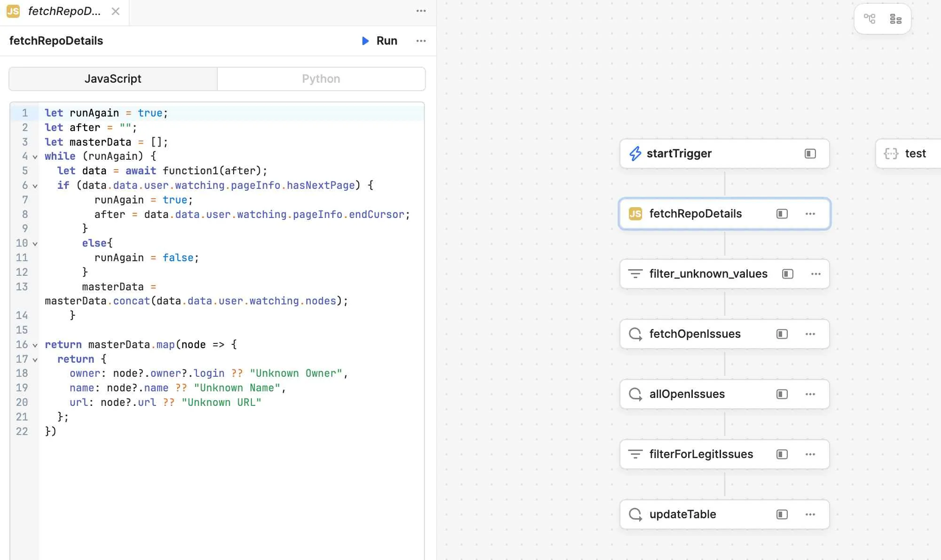The height and width of the screenshot is (560, 941).
Task: Click the "Unknown Name" string on line 19
Action: click(x=237, y=388)
